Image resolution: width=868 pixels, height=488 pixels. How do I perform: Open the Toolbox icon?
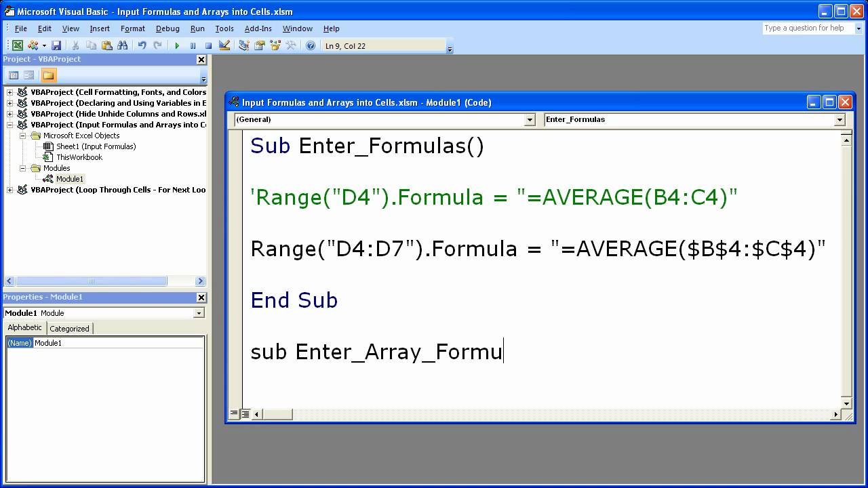(x=291, y=45)
